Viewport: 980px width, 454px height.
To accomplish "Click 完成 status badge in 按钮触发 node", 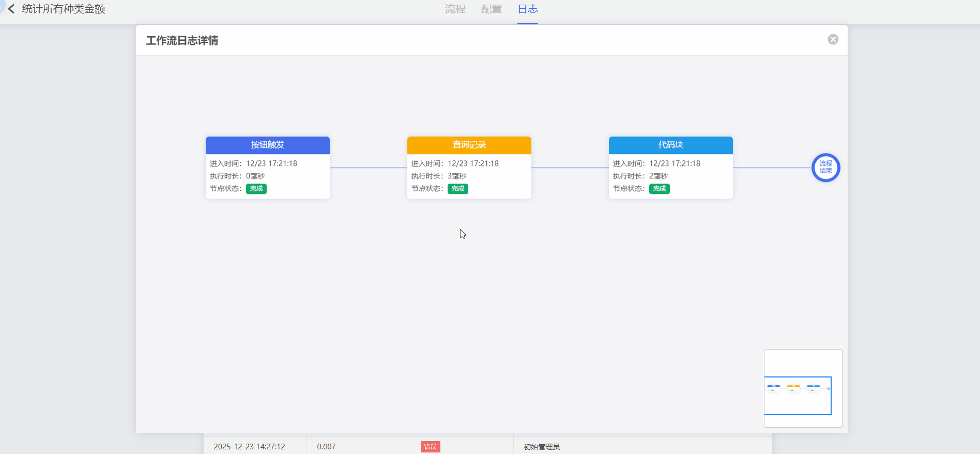I will [256, 189].
